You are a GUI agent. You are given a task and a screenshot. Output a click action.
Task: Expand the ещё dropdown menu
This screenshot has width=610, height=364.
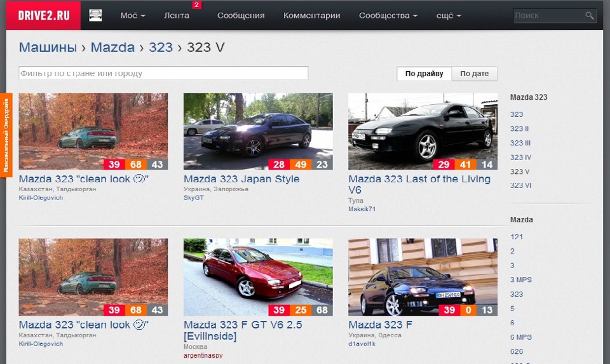point(449,15)
